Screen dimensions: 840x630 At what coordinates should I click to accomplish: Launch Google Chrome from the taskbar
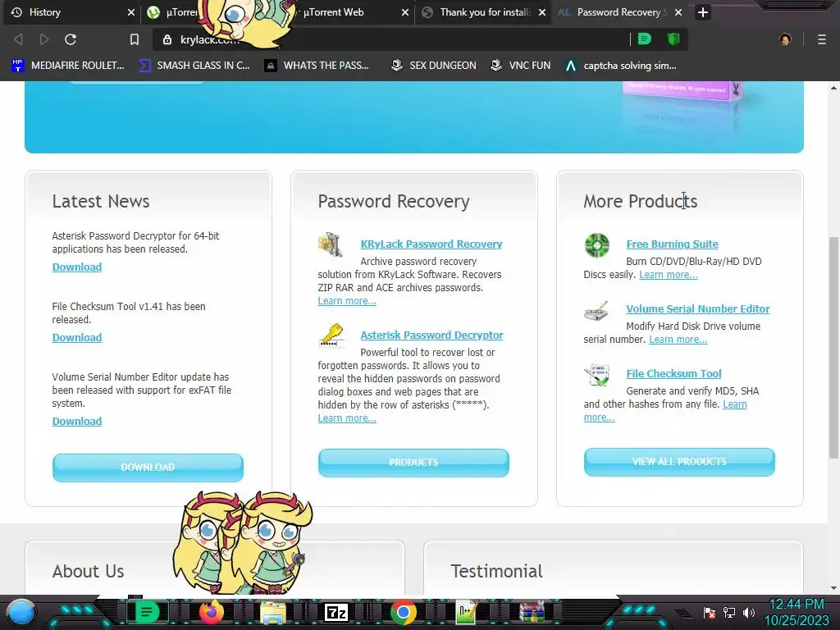coord(404,612)
